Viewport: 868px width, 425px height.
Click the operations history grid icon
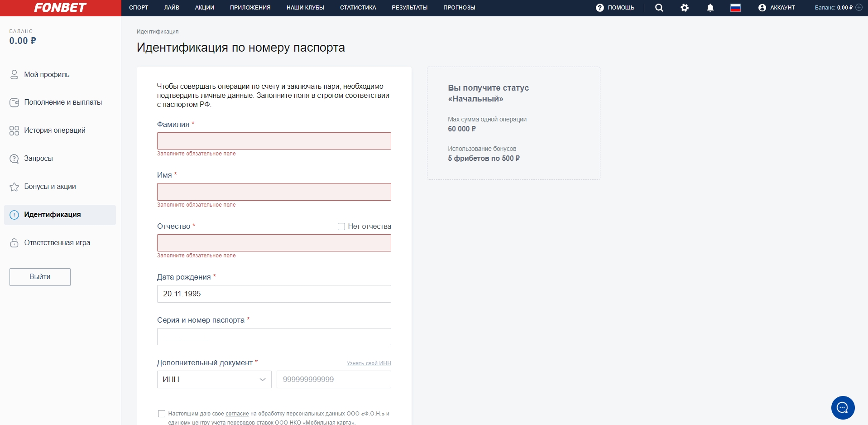14,130
